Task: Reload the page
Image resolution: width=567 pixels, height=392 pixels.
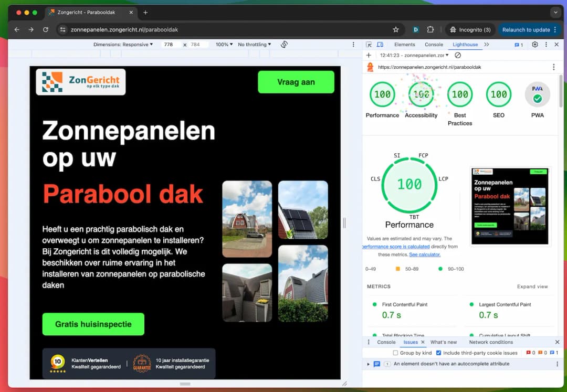Action: click(x=46, y=30)
